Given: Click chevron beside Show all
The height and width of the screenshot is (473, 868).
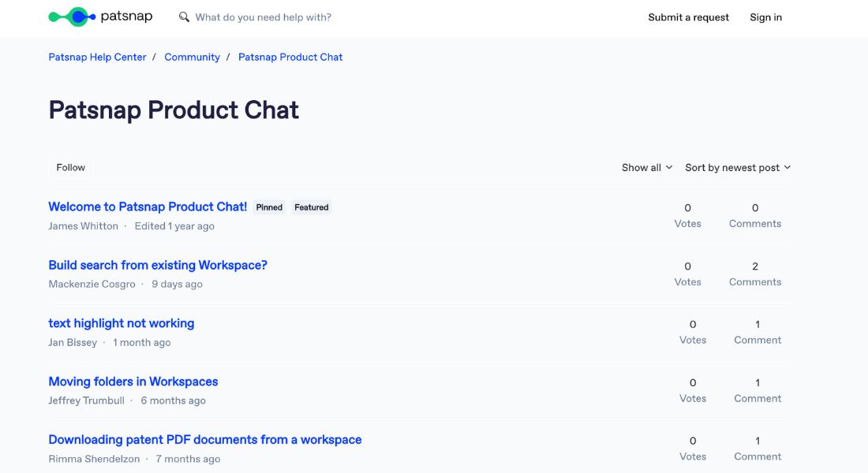Looking at the screenshot, I should [x=668, y=167].
